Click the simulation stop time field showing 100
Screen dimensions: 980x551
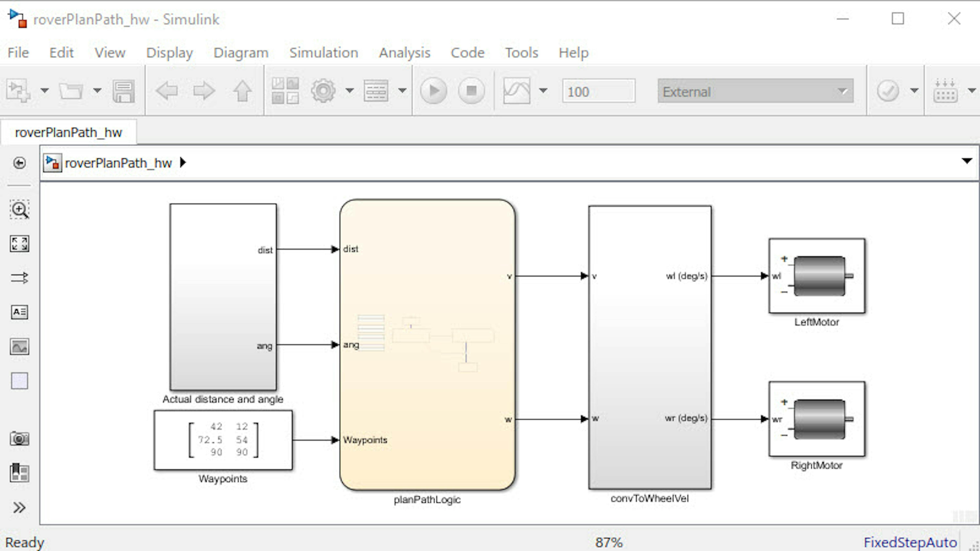599,91
